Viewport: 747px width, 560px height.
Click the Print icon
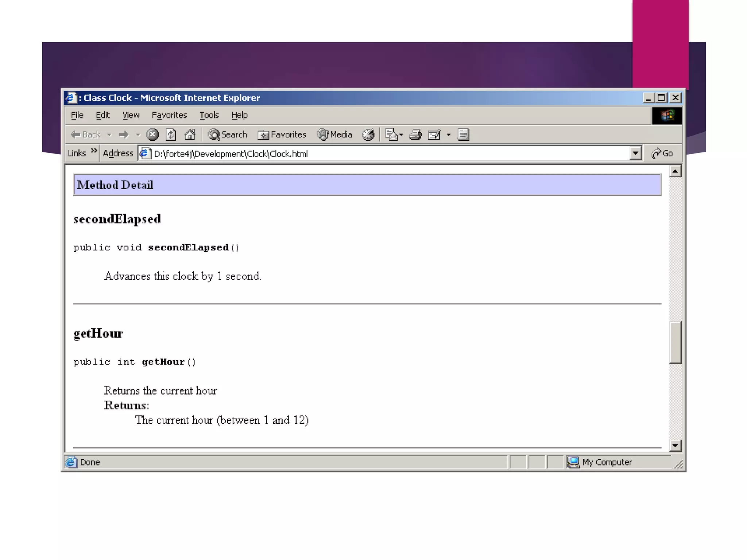[415, 135]
